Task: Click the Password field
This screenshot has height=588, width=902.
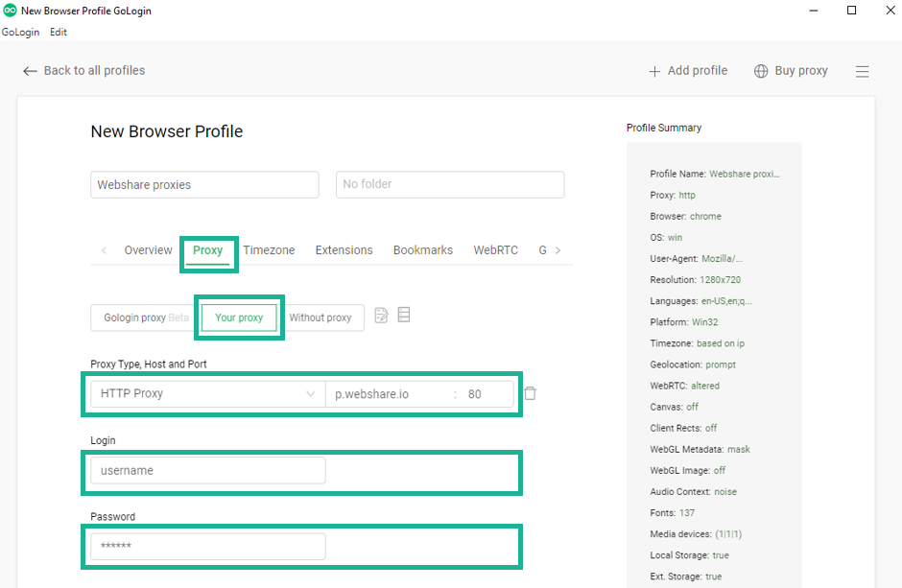Action: point(205,546)
